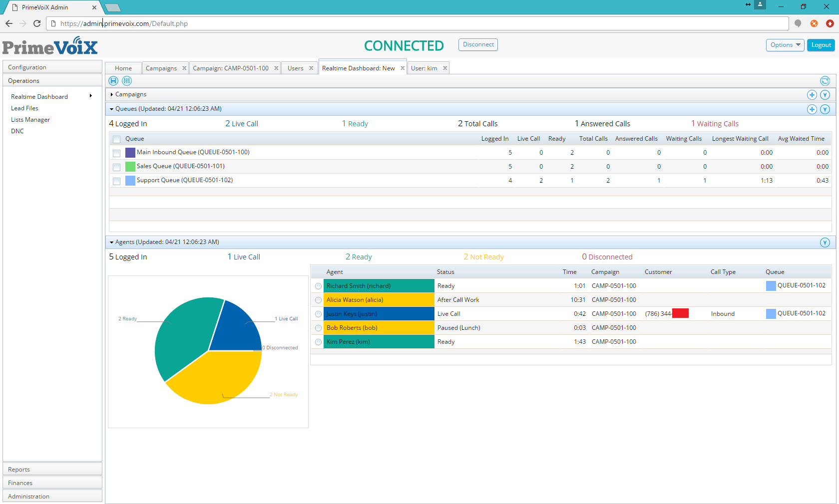Check the Sales Queue checkbox
The image size is (839, 504).
pyautogui.click(x=117, y=167)
